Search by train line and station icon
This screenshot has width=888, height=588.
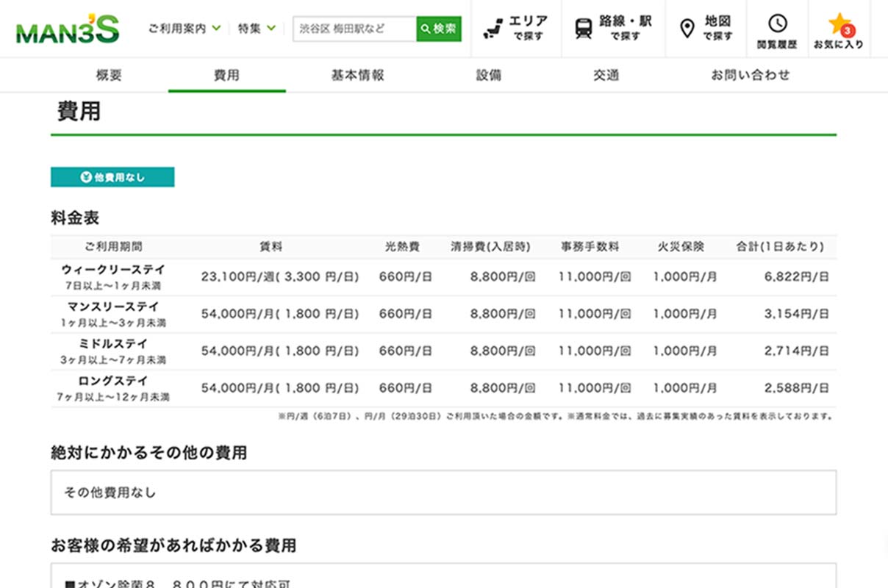(x=584, y=29)
